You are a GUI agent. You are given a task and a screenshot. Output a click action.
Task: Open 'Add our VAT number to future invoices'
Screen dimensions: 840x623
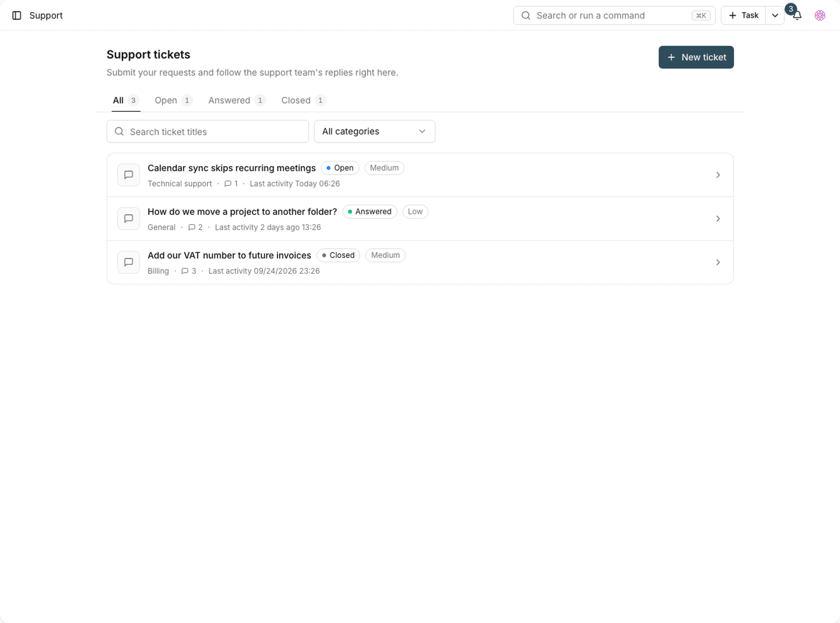tap(229, 255)
